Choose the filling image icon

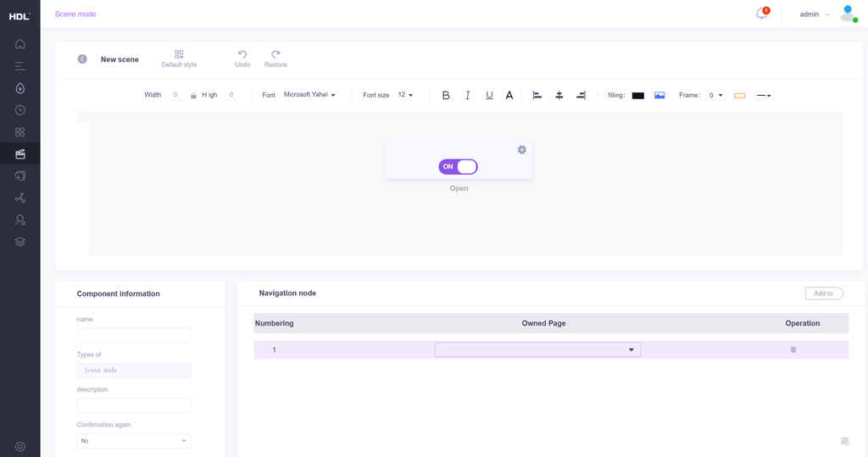click(659, 96)
